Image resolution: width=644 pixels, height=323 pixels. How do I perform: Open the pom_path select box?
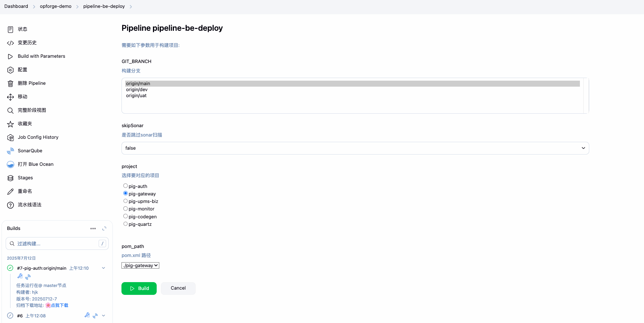coord(140,266)
